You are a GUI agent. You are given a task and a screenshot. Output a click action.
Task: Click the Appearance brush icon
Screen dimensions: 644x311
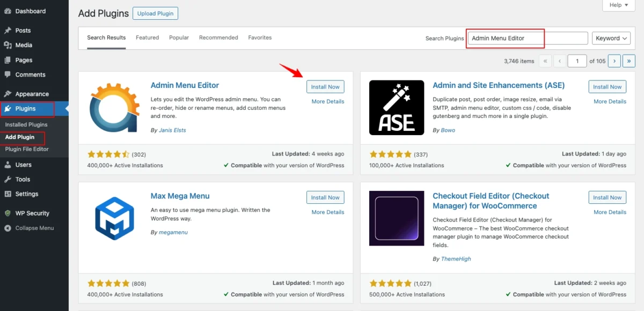coord(8,94)
